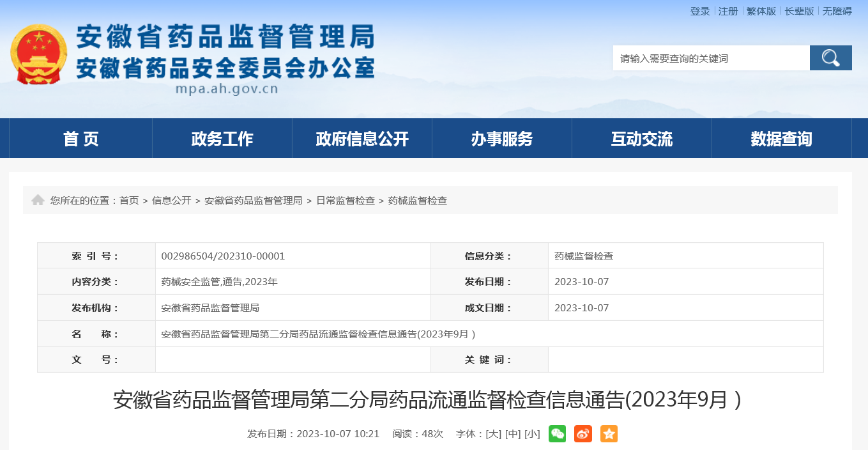Viewport: 868px width, 450px height.
Task: Set font size to 中
Action: [x=513, y=434]
